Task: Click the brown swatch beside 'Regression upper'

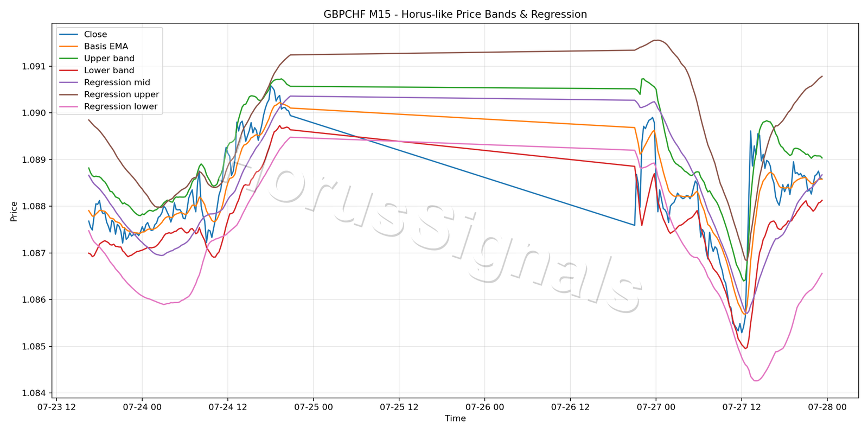Action: 69,94
